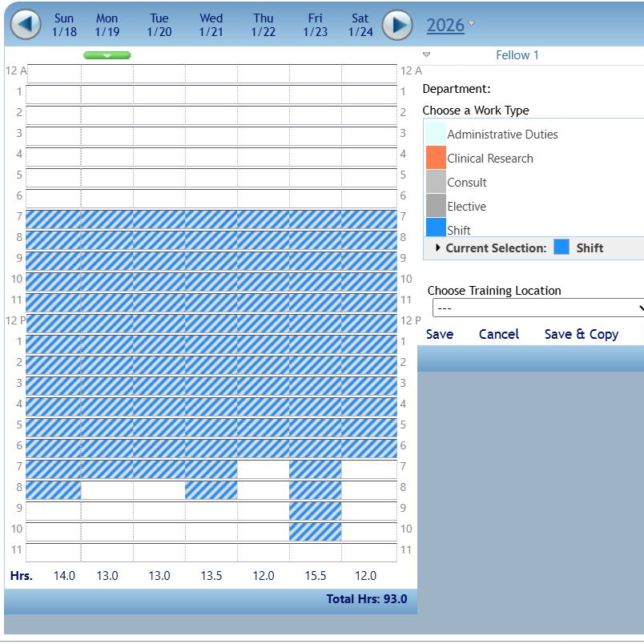
Task: Click the Current Selection Shift color swatch
Action: [x=561, y=248]
